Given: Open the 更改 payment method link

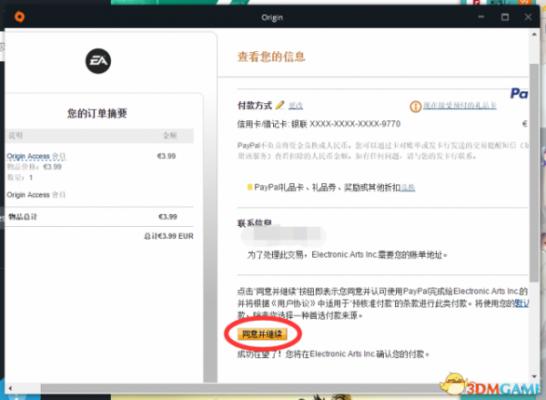Looking at the screenshot, I should [x=296, y=105].
